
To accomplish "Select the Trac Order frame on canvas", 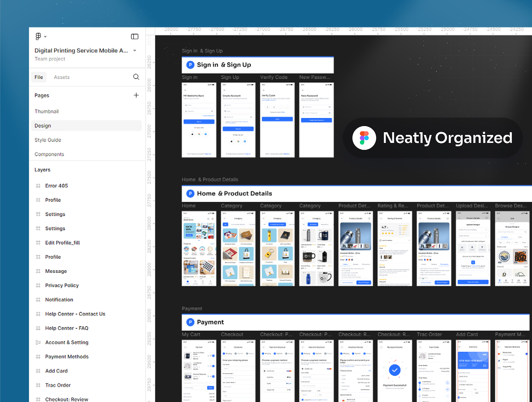I will click(x=434, y=371).
